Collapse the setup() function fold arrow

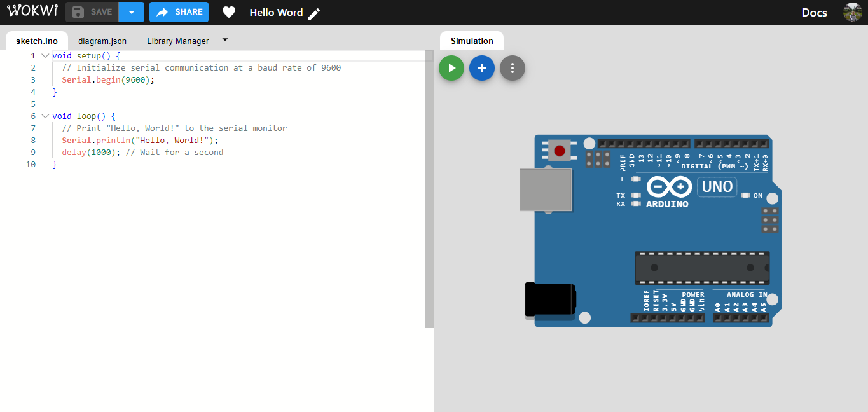(x=45, y=56)
